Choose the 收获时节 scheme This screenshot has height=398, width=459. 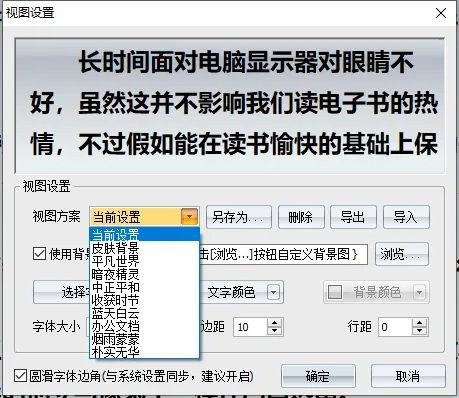point(144,300)
